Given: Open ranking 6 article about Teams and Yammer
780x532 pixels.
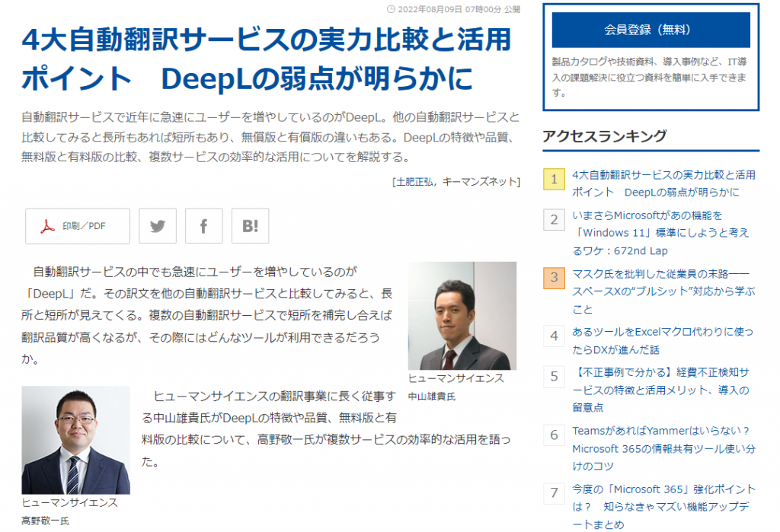Looking at the screenshot, I should tap(663, 448).
